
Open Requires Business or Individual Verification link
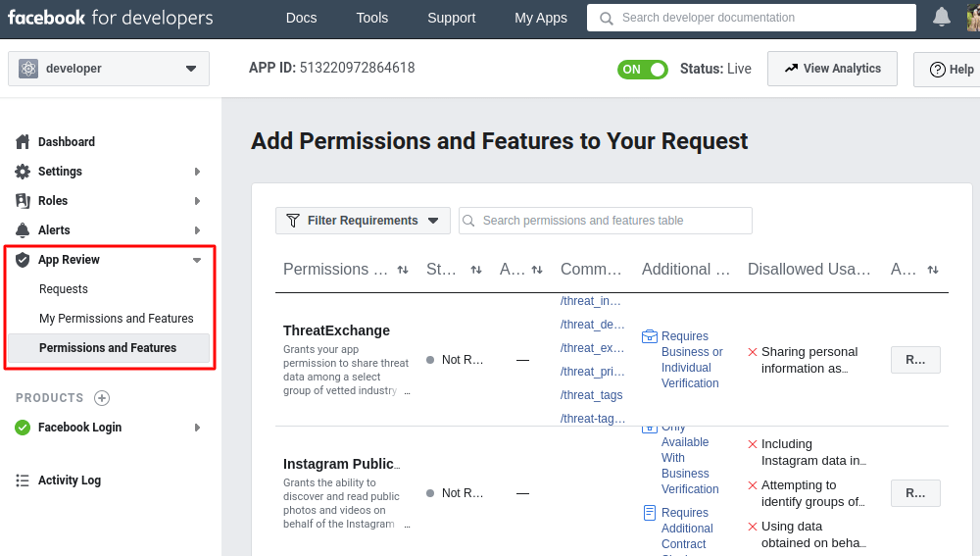click(692, 360)
